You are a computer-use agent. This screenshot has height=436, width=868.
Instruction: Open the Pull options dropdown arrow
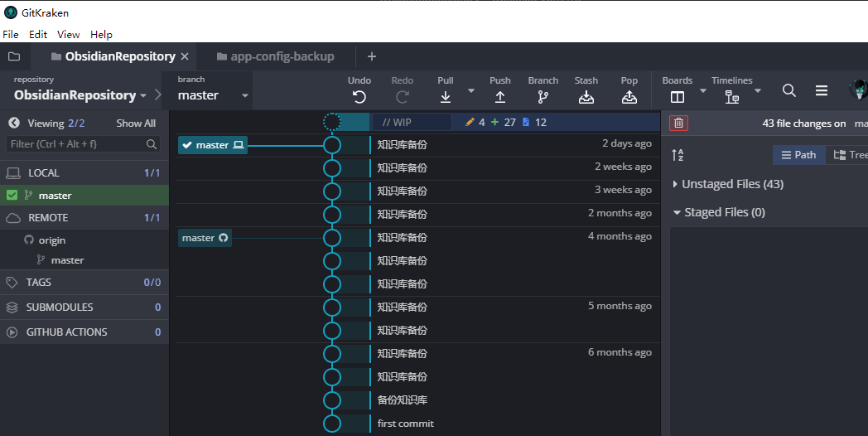[x=471, y=90]
